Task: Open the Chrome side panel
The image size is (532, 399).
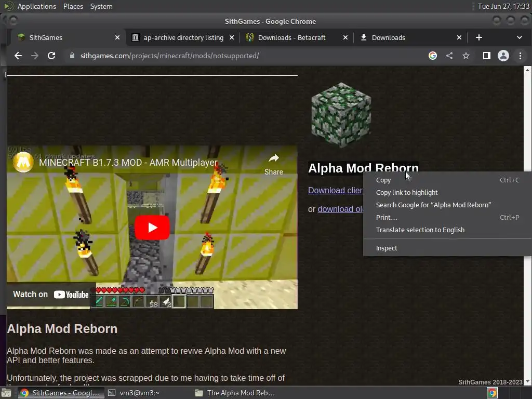Action: (x=486, y=56)
